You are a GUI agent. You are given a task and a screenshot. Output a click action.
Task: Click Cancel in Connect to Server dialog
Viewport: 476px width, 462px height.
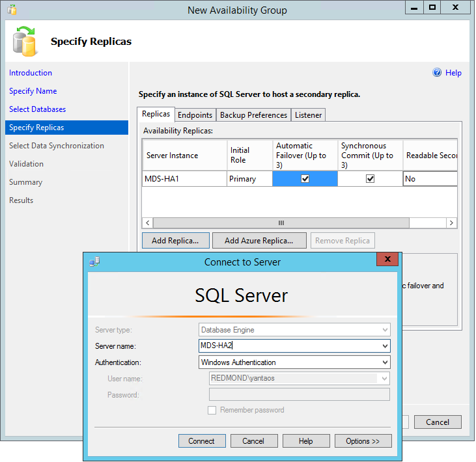(254, 441)
